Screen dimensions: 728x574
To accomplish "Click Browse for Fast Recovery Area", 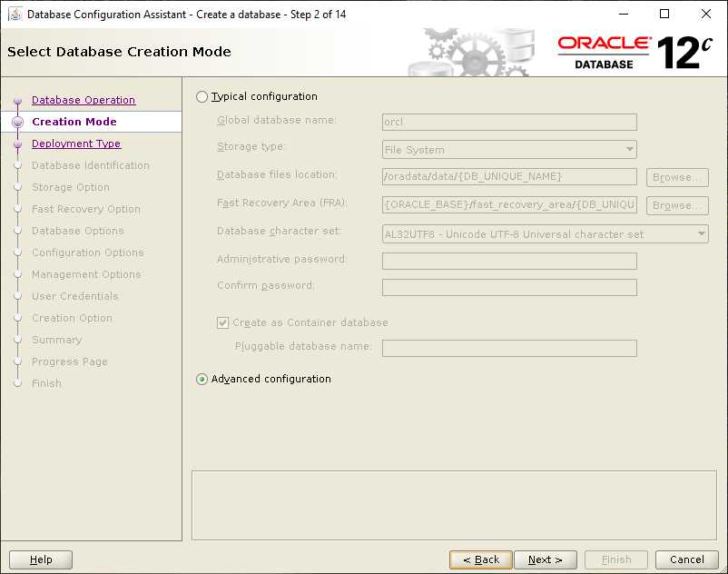I will [x=677, y=205].
